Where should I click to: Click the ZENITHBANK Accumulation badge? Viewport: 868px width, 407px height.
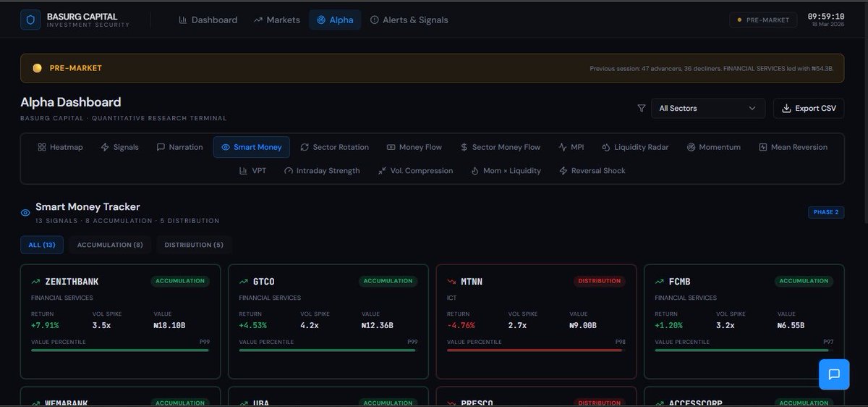180,281
